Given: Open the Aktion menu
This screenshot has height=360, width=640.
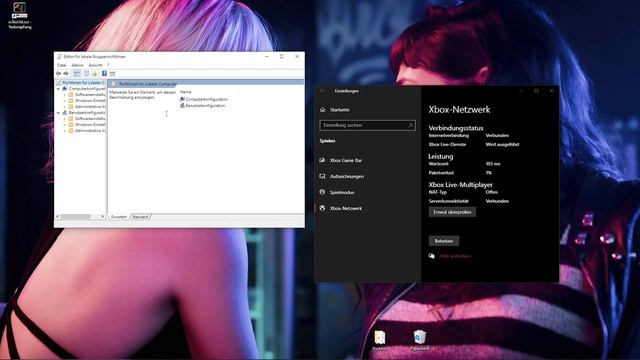Looking at the screenshot, I should (78, 65).
